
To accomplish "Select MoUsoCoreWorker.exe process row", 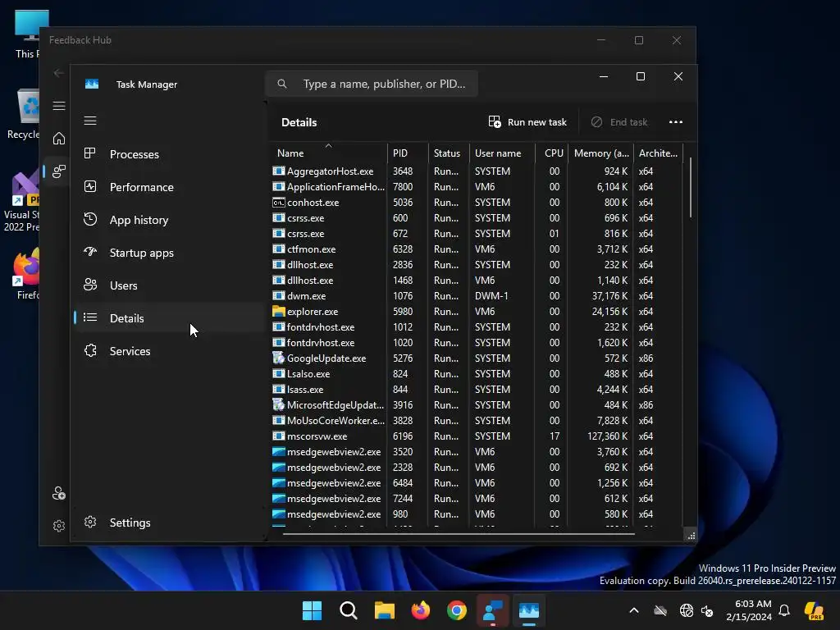I will point(476,421).
